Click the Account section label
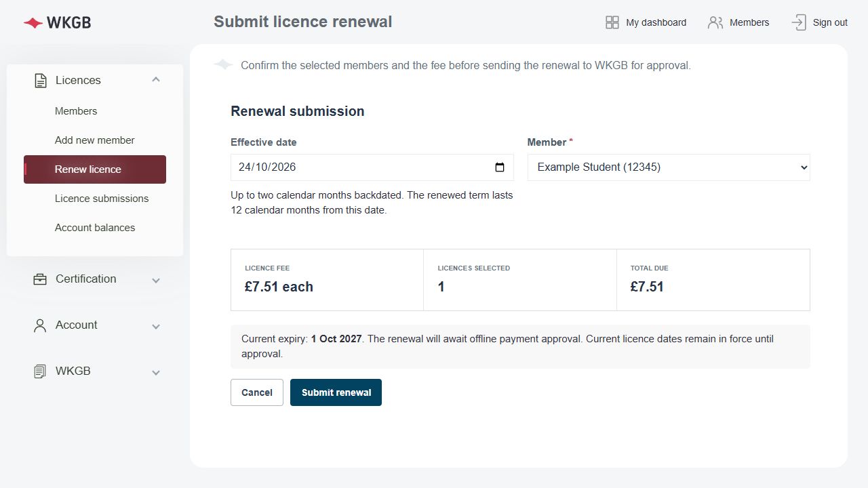 point(76,325)
